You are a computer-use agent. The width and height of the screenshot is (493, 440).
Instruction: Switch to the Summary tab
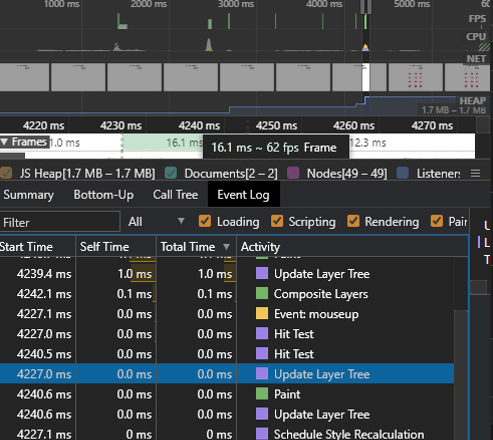click(x=28, y=195)
